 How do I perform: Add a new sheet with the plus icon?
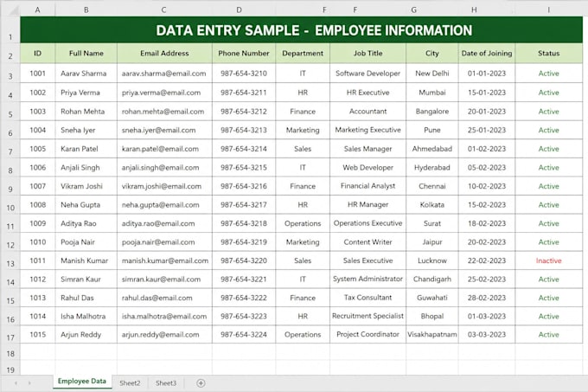(201, 383)
